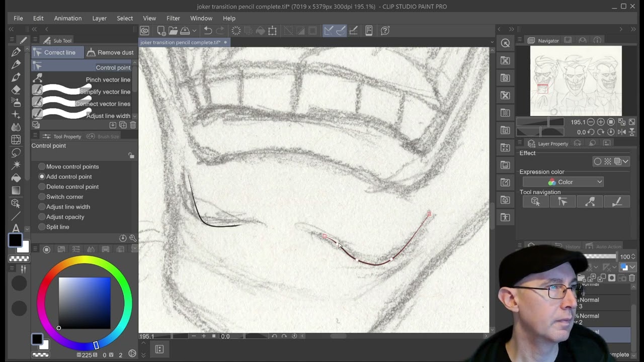644x362 pixels.
Task: Select the Decoration sparkle tool
Action: [x=16, y=115]
